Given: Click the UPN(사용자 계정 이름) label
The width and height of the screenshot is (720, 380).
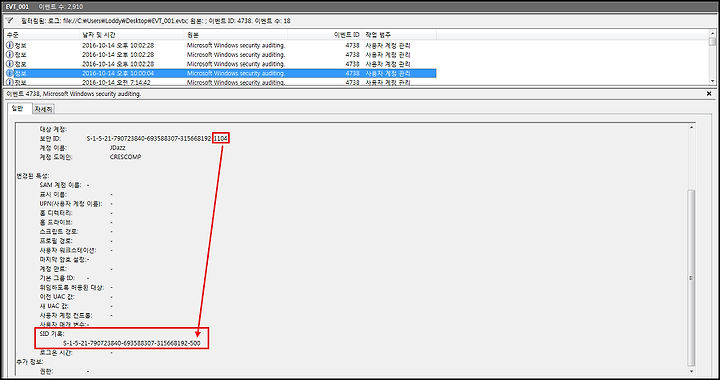Looking at the screenshot, I should (x=71, y=204).
